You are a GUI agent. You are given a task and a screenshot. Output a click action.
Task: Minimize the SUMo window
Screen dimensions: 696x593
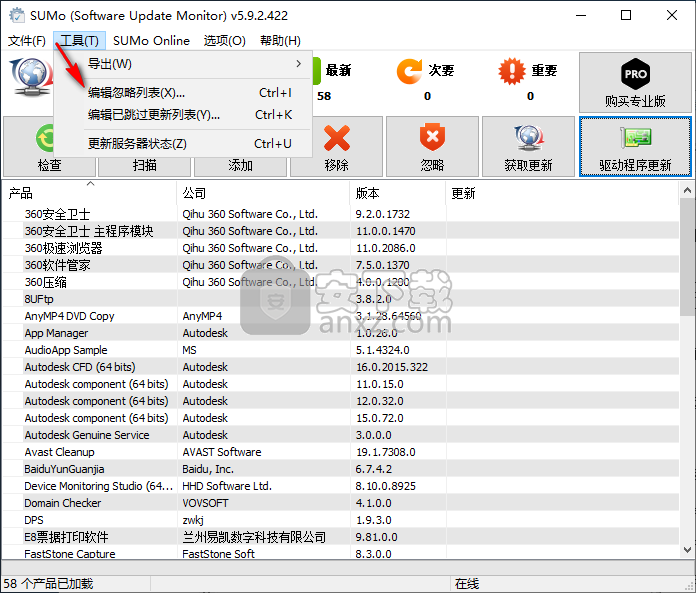(x=581, y=16)
